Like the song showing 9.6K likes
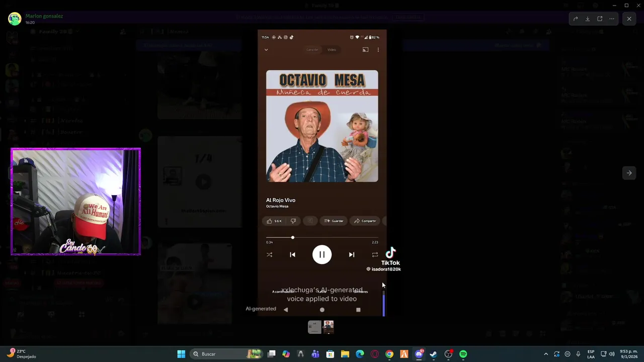The width and height of the screenshot is (644, 362). (274, 221)
